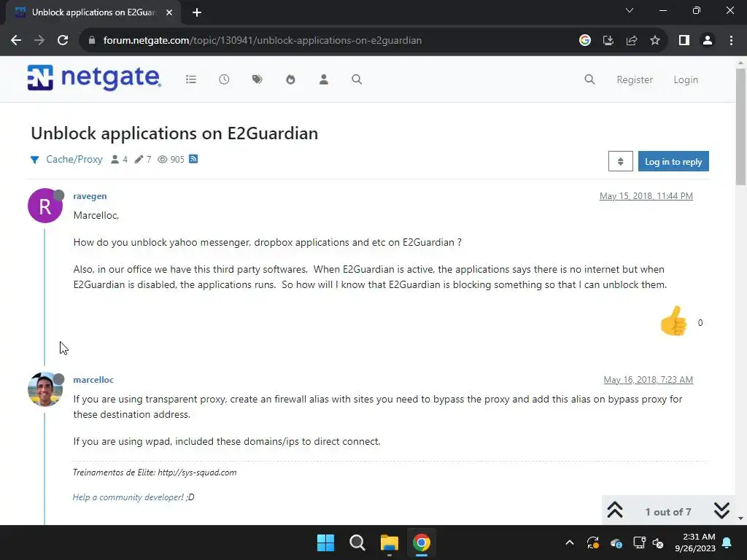This screenshot has width=747, height=560.
Task: Open the marcelloc username link
Action: tap(93, 380)
